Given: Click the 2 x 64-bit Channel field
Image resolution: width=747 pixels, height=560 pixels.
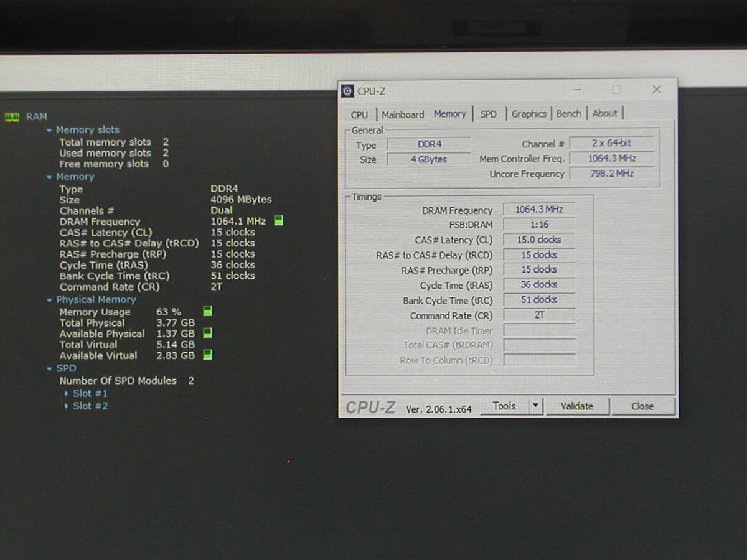Looking at the screenshot, I should click(612, 143).
